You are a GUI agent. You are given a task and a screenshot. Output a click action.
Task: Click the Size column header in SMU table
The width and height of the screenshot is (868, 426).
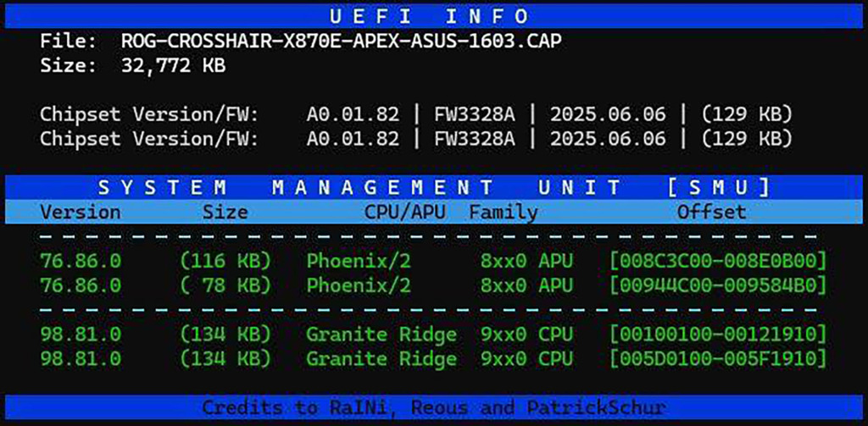225,212
